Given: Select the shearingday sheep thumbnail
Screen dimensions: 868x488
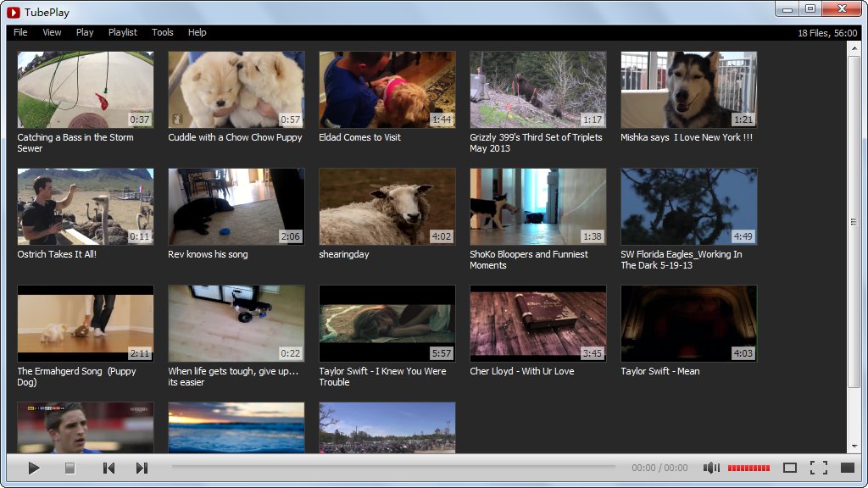Looking at the screenshot, I should click(387, 207).
